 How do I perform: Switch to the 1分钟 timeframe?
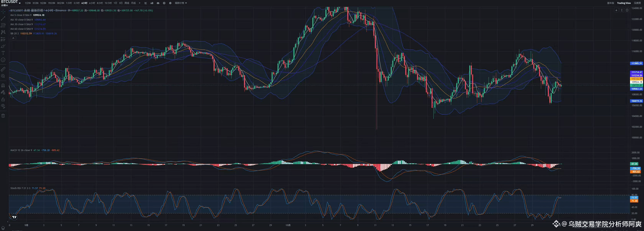pos(28,3)
